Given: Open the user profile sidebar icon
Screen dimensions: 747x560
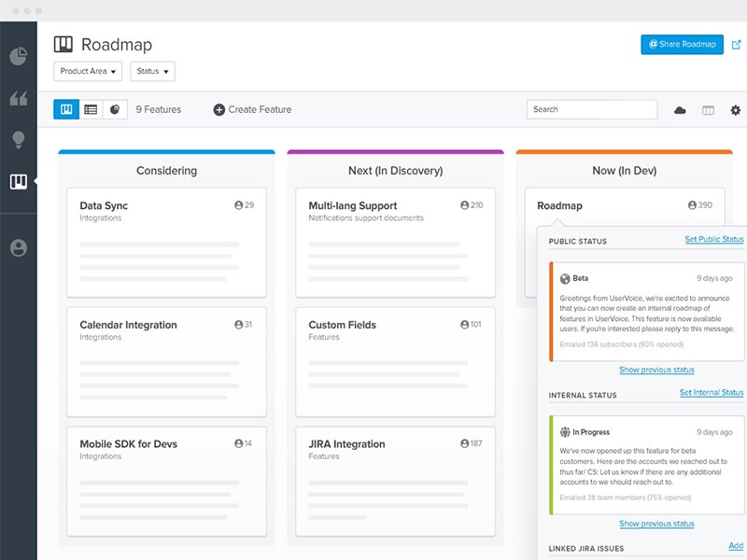Looking at the screenshot, I should click(18, 247).
